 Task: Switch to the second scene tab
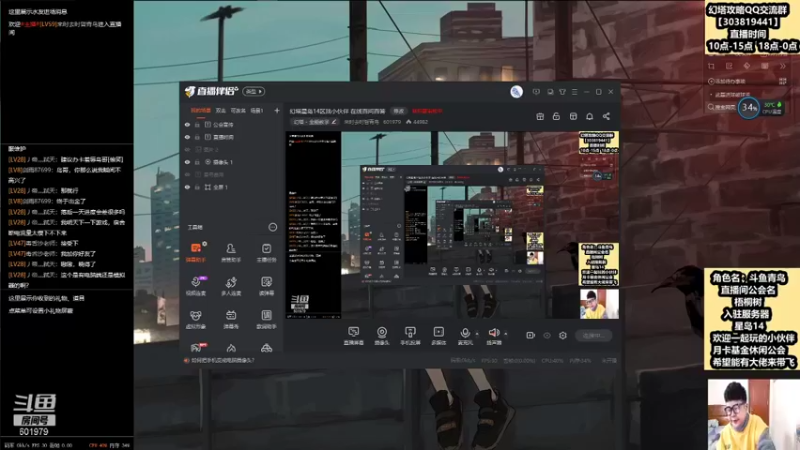tap(220, 110)
